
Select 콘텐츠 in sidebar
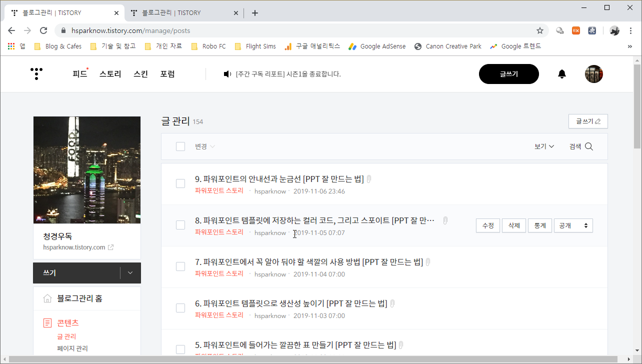[x=67, y=323]
